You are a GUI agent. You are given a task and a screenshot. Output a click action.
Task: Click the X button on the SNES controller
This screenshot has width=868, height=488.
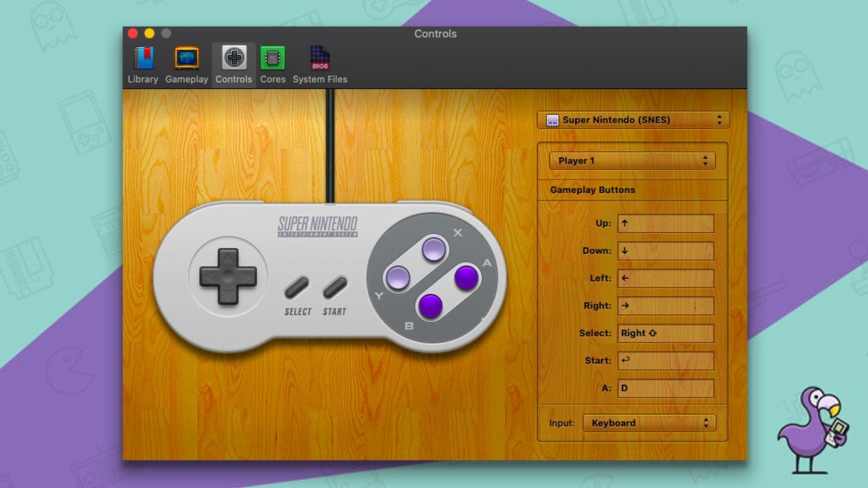(x=434, y=249)
